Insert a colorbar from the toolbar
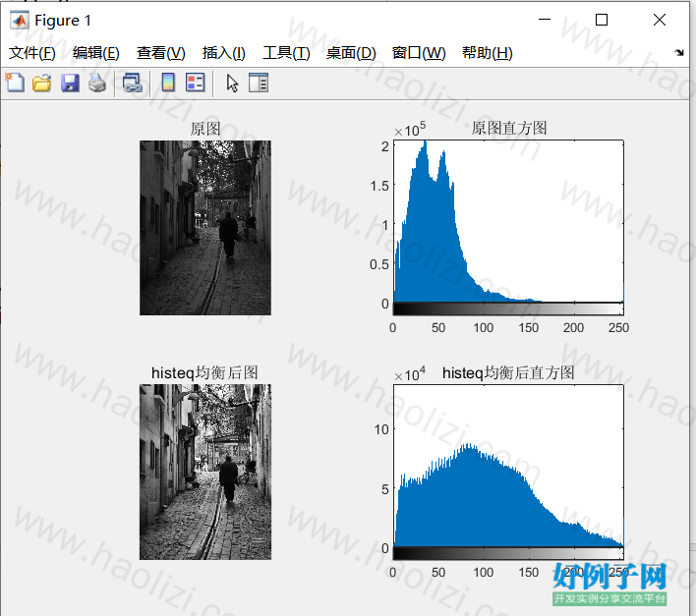This screenshot has width=696, height=616. 168,83
